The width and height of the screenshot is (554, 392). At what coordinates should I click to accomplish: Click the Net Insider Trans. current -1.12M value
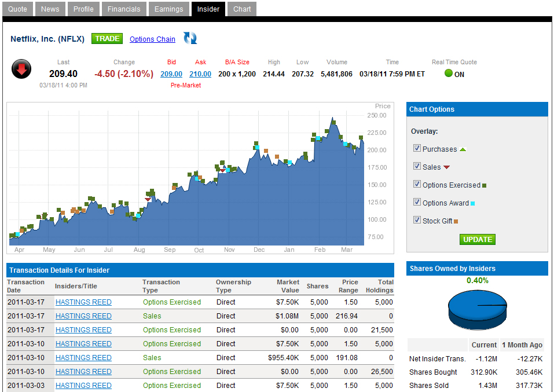coord(486,359)
